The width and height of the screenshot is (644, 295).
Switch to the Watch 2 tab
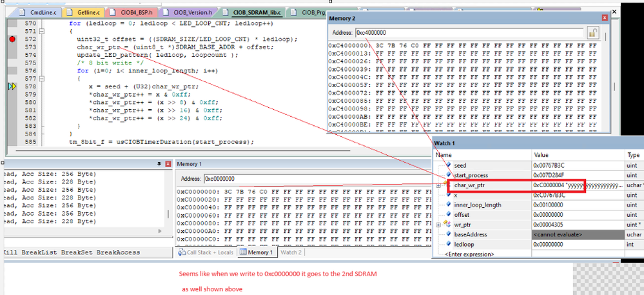coord(291,252)
